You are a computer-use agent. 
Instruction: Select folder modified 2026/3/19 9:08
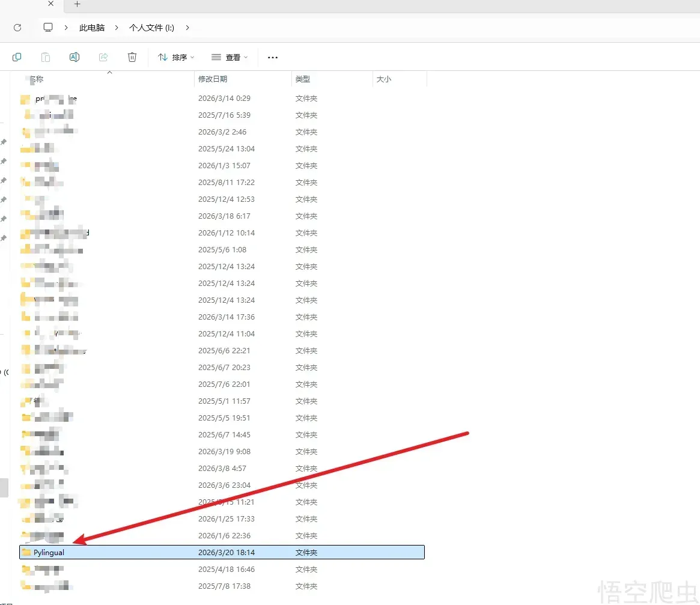pyautogui.click(x=222, y=452)
